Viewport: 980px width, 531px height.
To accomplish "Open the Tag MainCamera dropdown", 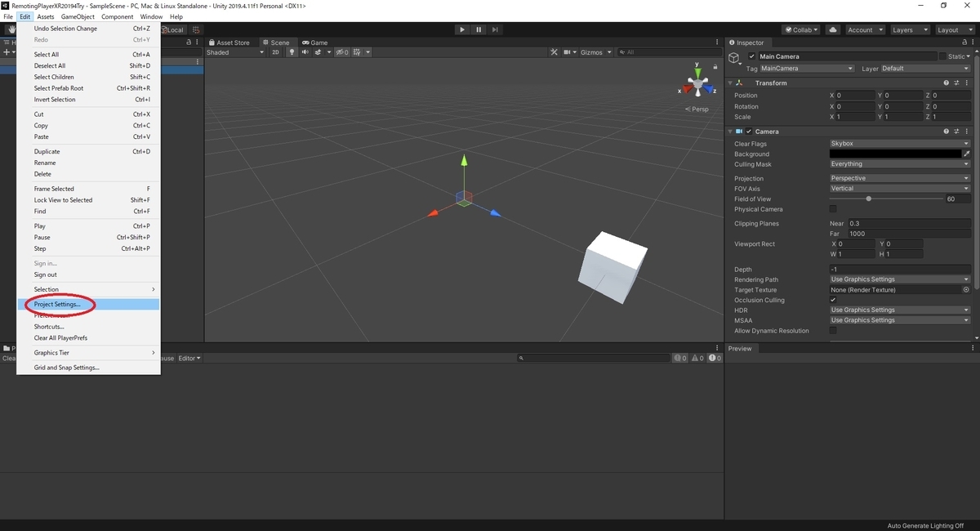I will point(807,69).
